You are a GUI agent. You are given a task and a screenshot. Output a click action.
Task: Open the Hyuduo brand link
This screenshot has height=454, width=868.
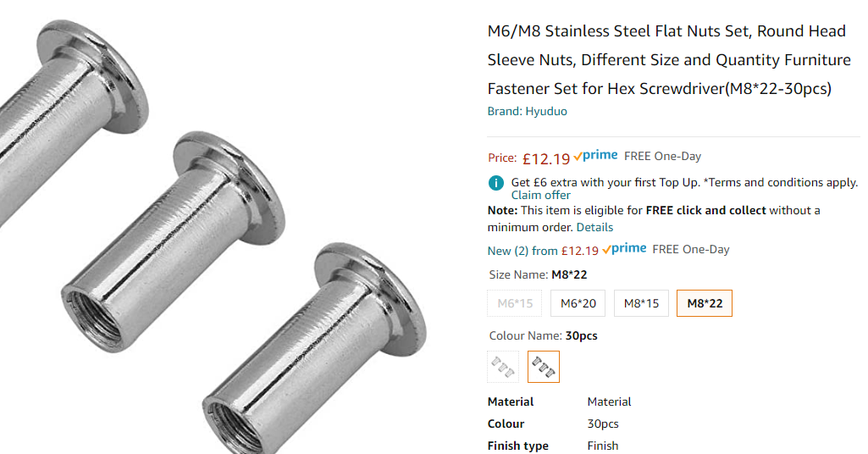click(546, 111)
